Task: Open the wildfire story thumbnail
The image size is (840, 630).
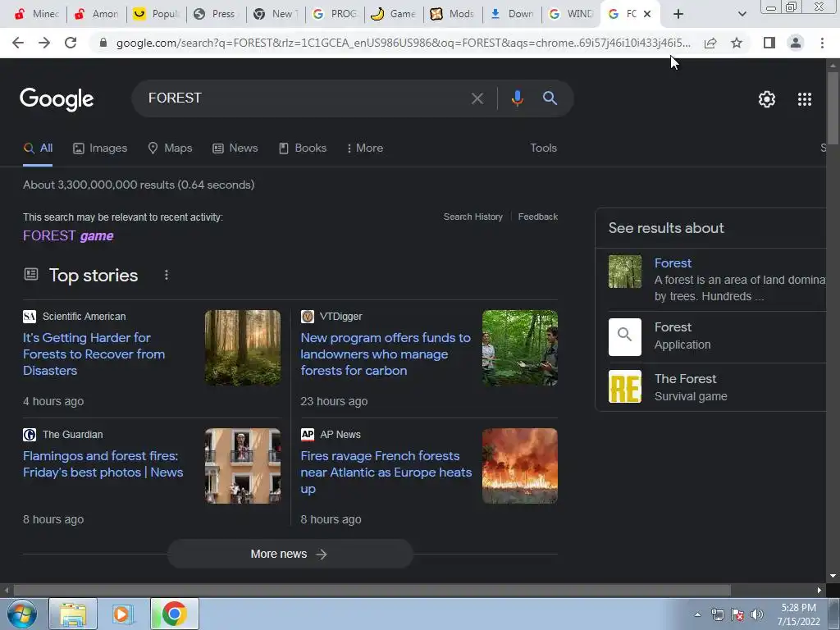Action: 519,466
